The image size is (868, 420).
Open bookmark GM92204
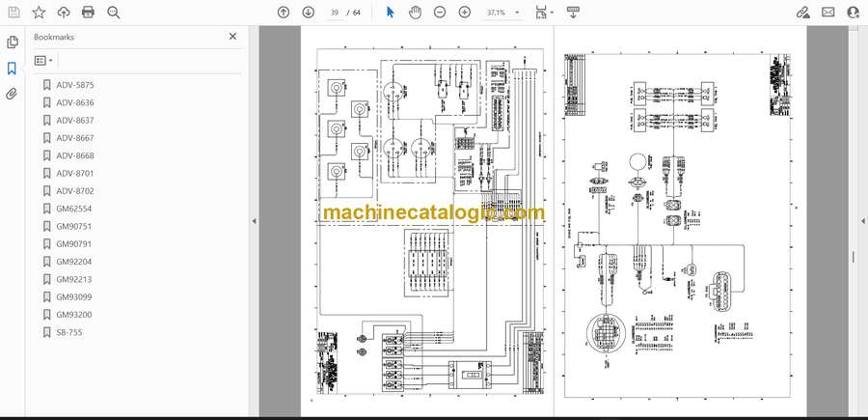73,262
